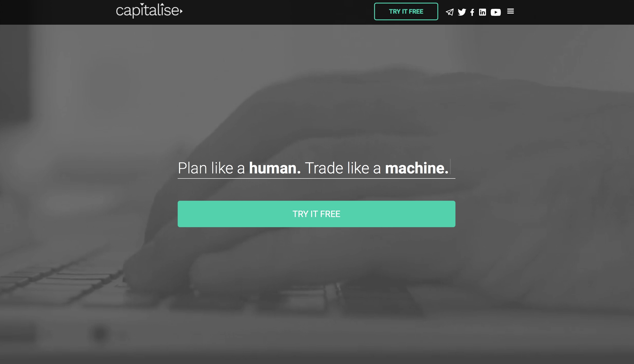Expand navigation options via menu icon
This screenshot has width=634, height=364.
pos(510,11)
